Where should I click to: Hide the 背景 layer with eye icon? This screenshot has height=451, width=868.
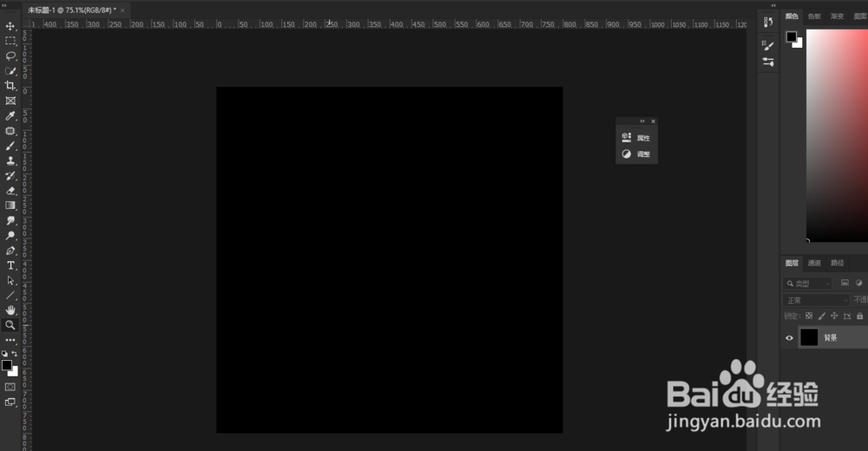click(789, 337)
